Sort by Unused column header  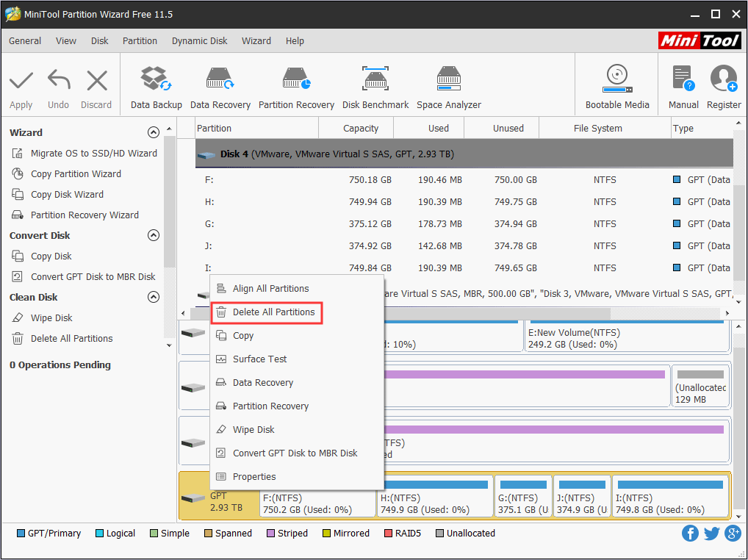click(x=501, y=129)
